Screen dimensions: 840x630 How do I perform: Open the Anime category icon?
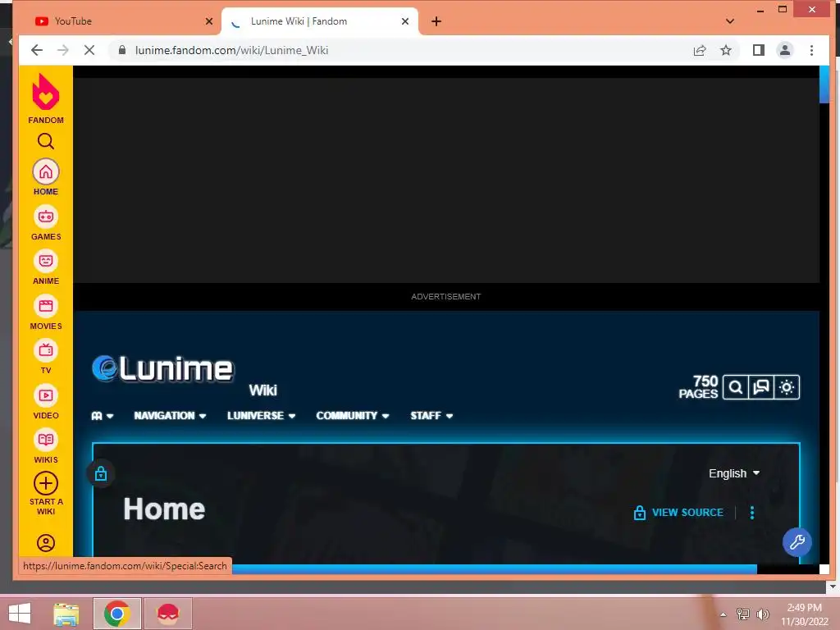point(46,262)
